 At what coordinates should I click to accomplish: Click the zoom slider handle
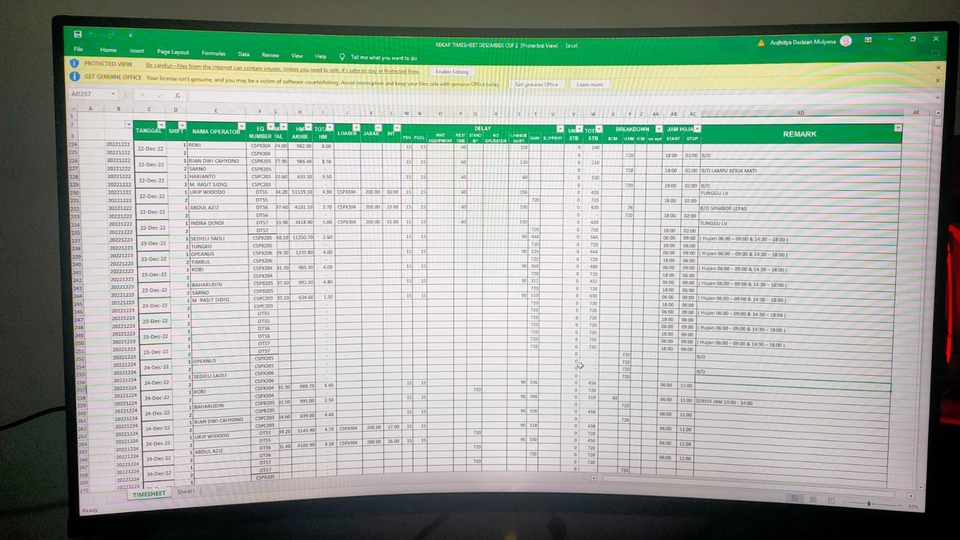tap(868, 503)
